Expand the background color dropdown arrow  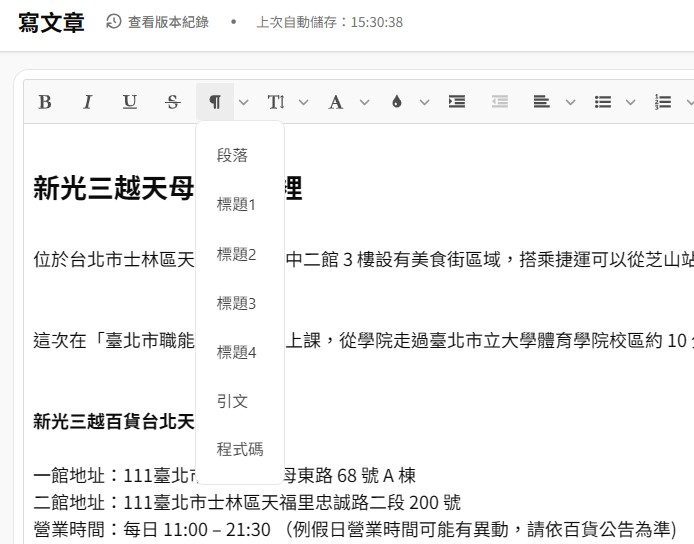pyautogui.click(x=424, y=103)
